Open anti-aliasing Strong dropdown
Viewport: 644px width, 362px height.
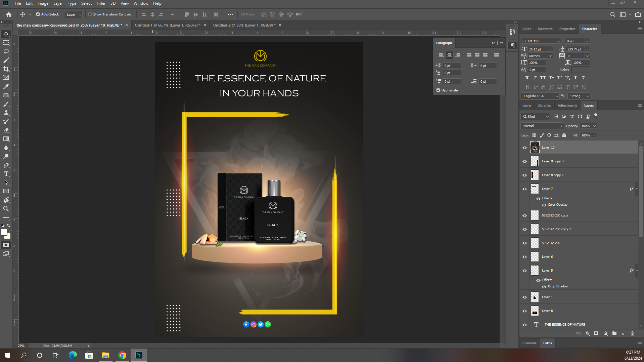click(579, 96)
